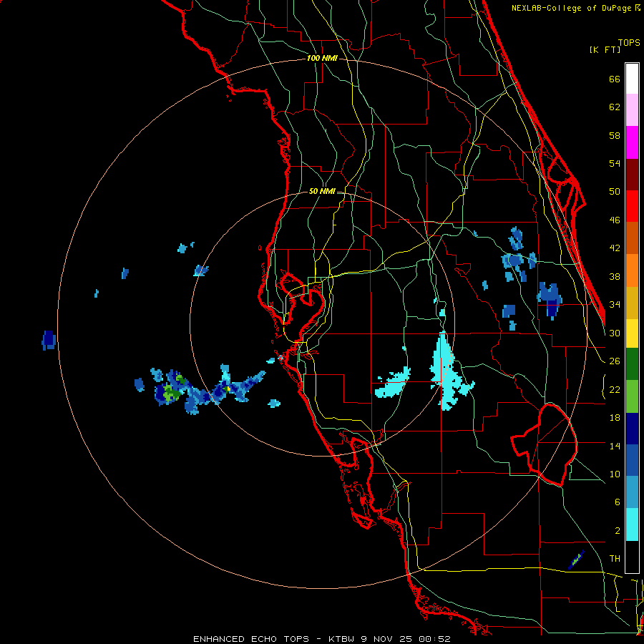Select the dark green 26 kft legend swatch
This screenshot has height=644, width=644.
(632, 364)
